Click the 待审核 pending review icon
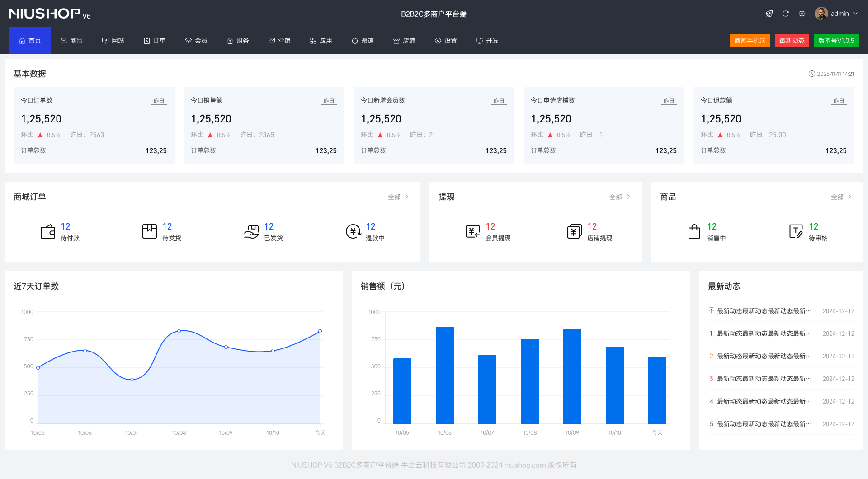Viewport: 868px width, 479px height. click(x=796, y=231)
